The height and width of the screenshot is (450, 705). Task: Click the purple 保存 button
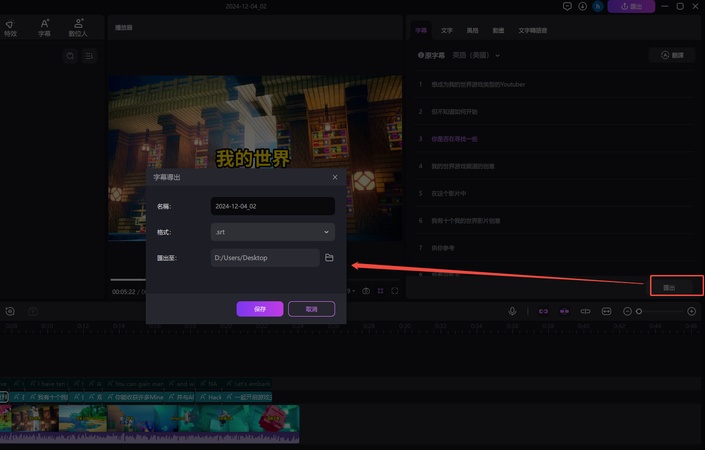pos(259,309)
